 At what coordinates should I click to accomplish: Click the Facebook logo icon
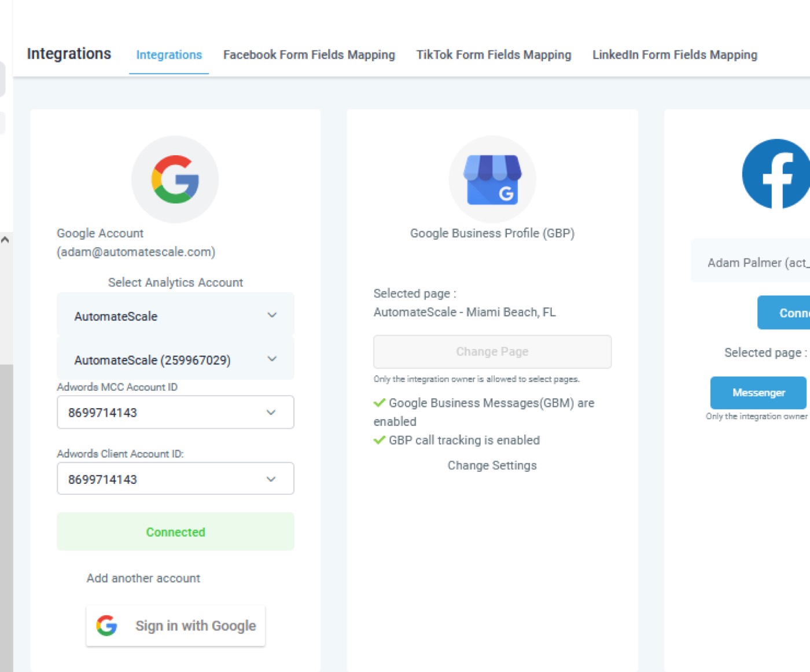[776, 174]
